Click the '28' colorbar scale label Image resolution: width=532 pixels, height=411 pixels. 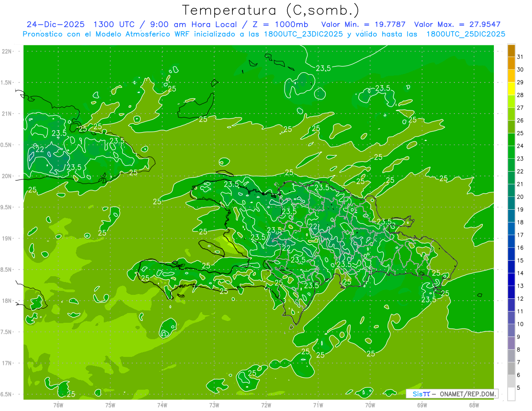520,95
